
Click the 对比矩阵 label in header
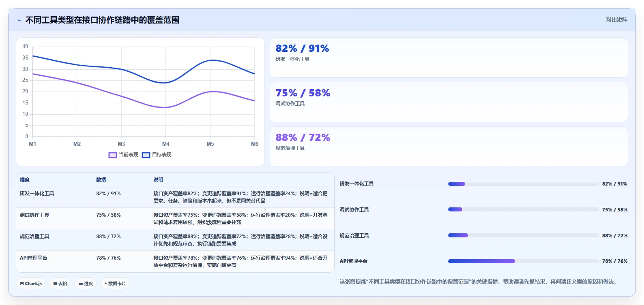(616, 19)
